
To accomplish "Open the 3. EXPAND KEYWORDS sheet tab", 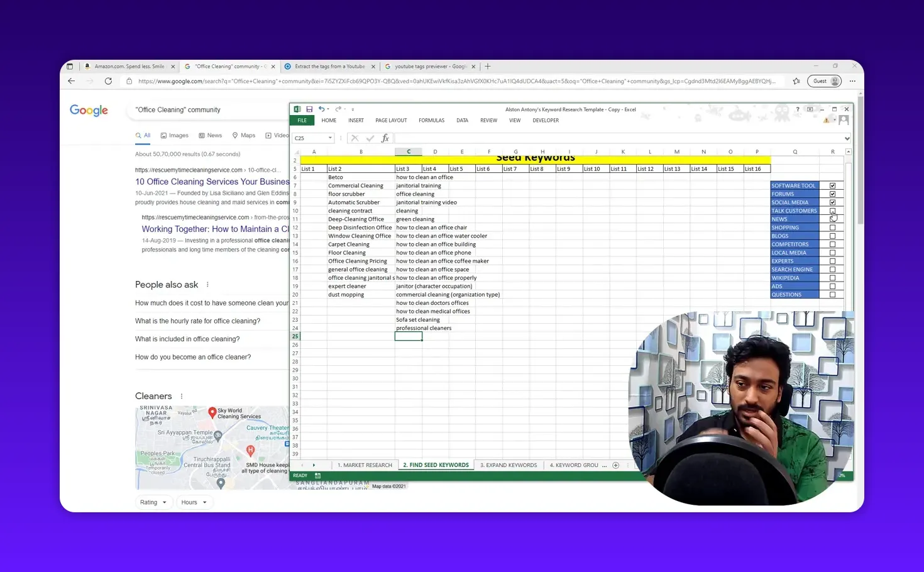I will (509, 465).
